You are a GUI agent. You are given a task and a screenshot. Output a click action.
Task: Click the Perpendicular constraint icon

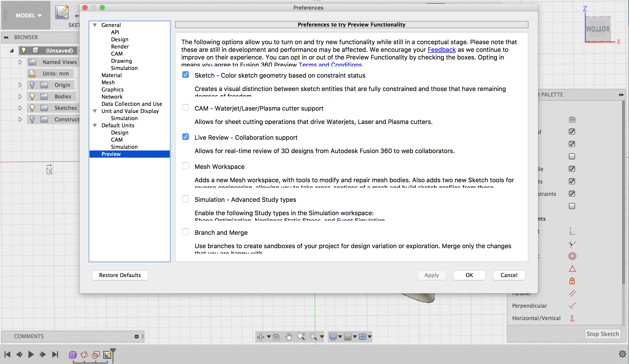572,305
